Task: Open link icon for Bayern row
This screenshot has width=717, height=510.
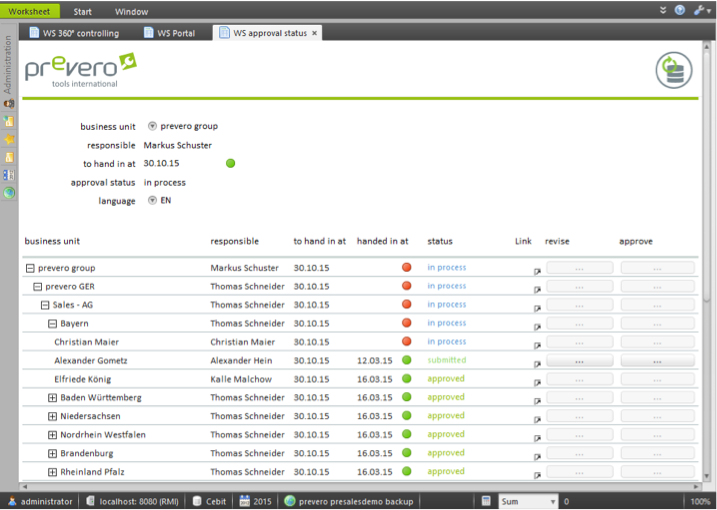Action: click(537, 327)
